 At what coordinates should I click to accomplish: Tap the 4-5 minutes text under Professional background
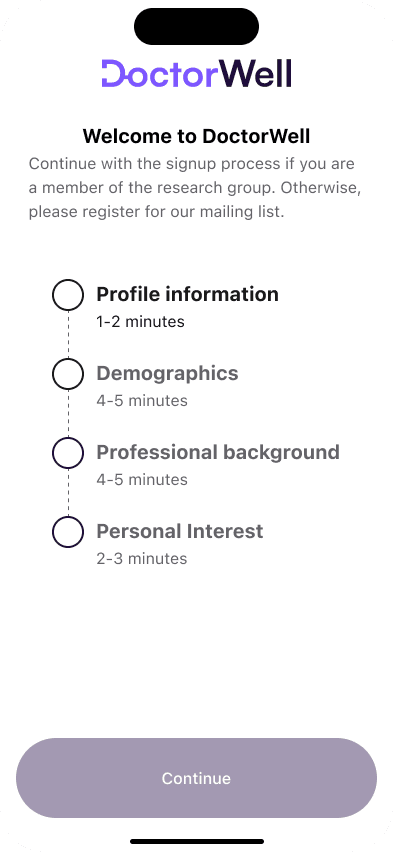(x=142, y=480)
